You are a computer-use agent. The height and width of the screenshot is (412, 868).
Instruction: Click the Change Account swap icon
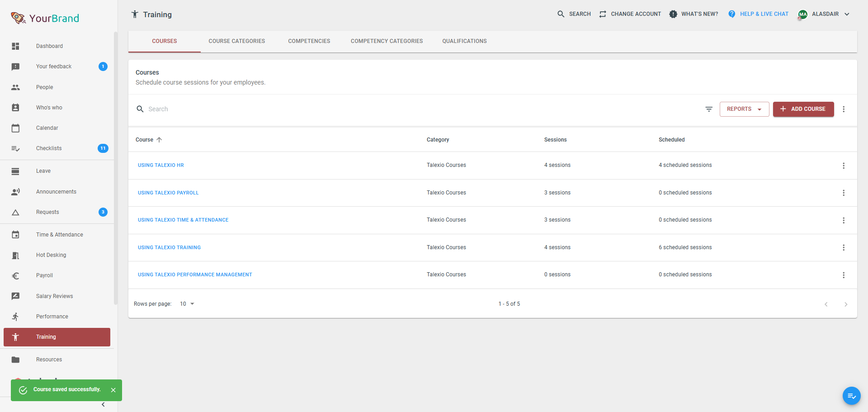pyautogui.click(x=603, y=14)
